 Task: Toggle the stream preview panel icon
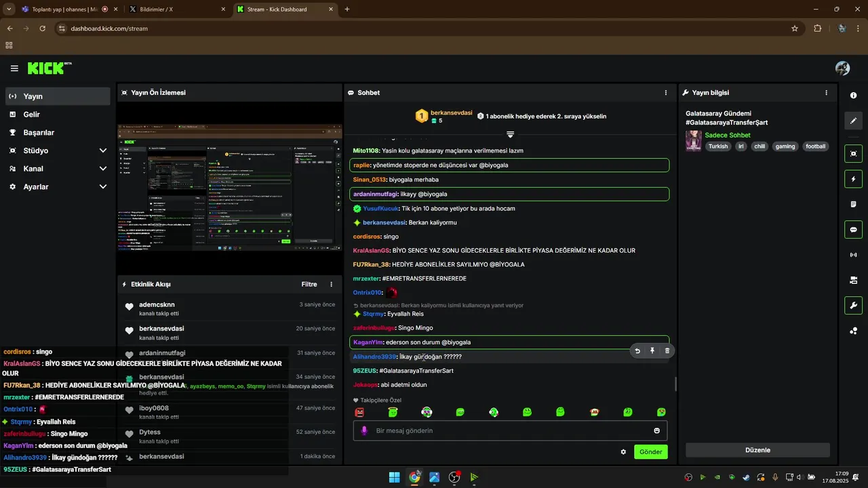click(x=853, y=154)
